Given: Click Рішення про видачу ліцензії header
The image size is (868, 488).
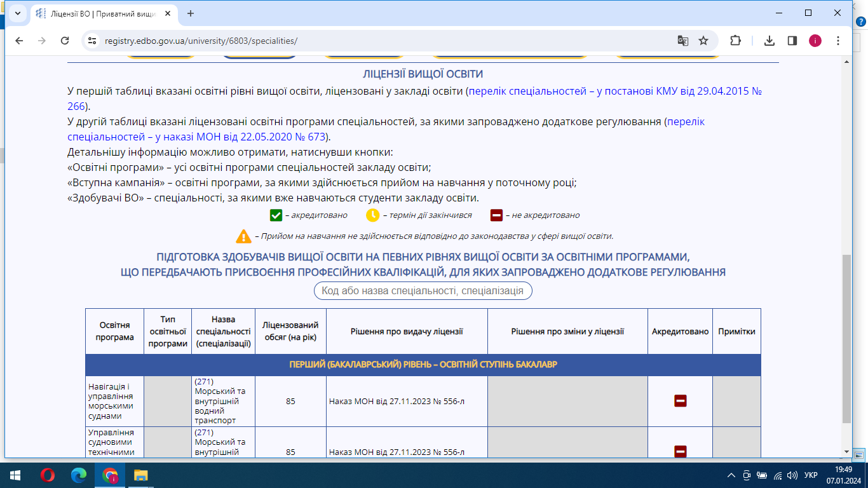Looking at the screenshot, I should [407, 332].
